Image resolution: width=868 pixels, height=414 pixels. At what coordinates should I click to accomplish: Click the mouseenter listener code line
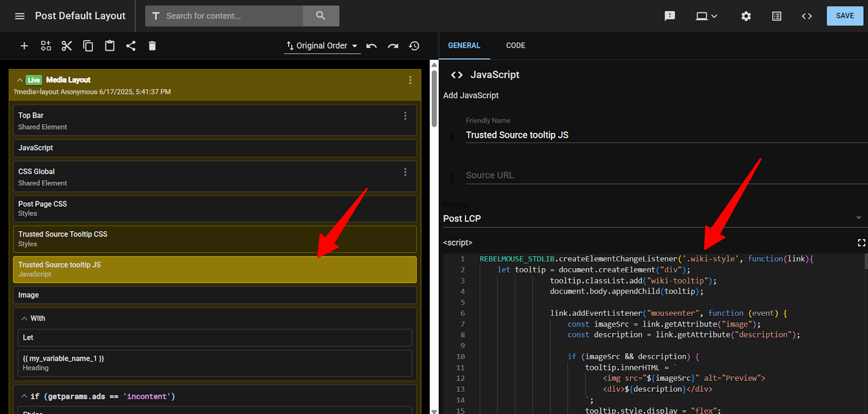point(668,313)
